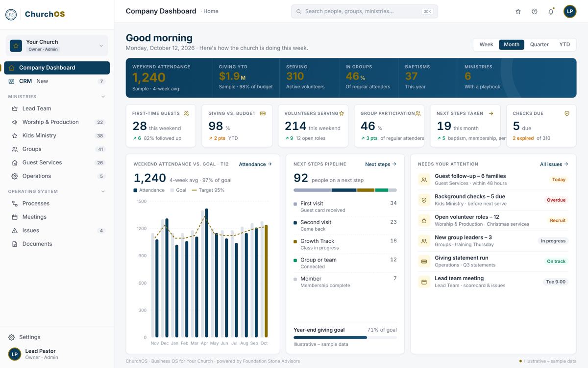This screenshot has height=368, width=588.
Task: Click the favorites star icon in header
Action: coord(518,11)
